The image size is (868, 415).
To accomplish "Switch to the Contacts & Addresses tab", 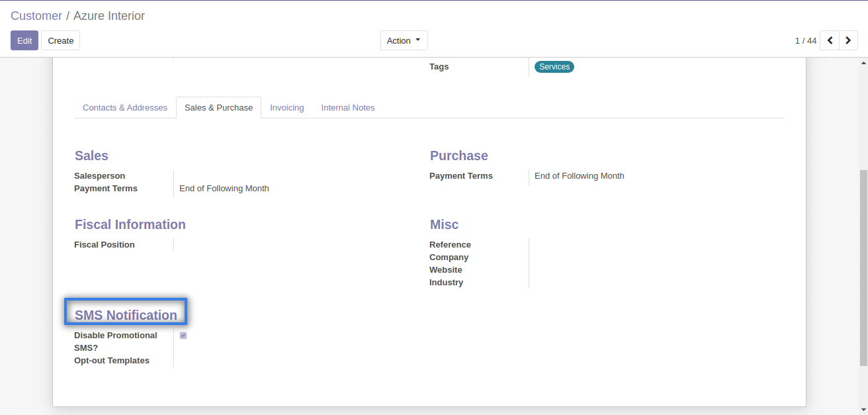I will point(125,108).
